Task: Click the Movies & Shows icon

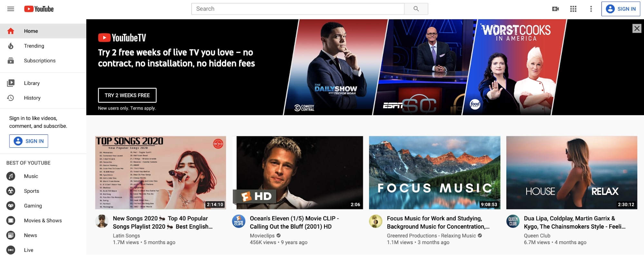Action: [x=11, y=221]
